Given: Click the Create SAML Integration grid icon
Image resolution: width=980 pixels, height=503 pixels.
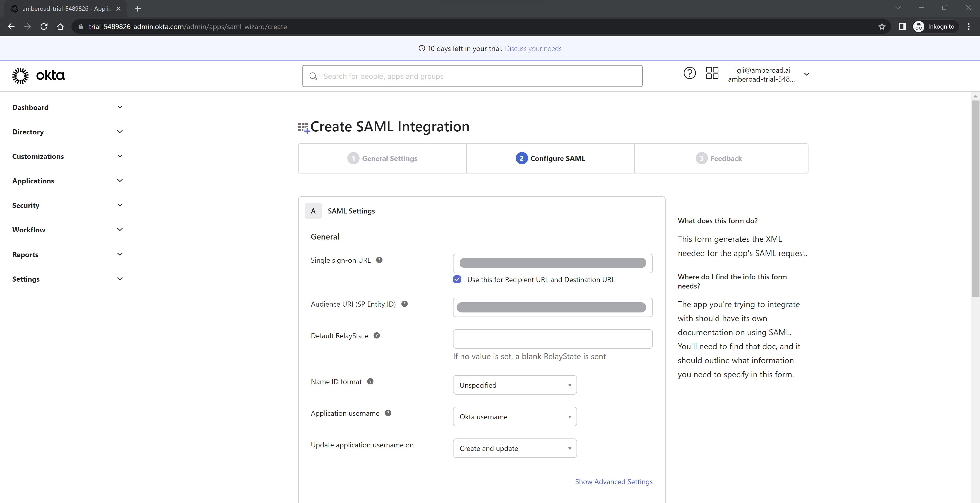Looking at the screenshot, I should [304, 128].
